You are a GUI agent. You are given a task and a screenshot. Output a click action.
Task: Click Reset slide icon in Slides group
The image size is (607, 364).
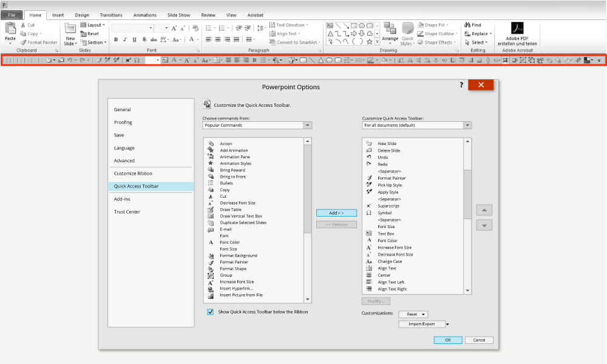(83, 33)
